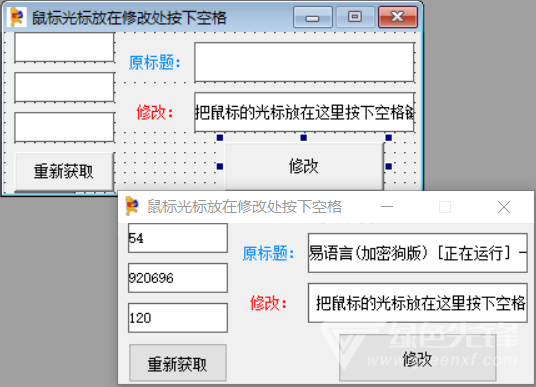Viewport: 536px width, 387px height.
Task: Select the third empty edit box in design form
Action: pyautogui.click(x=64, y=127)
